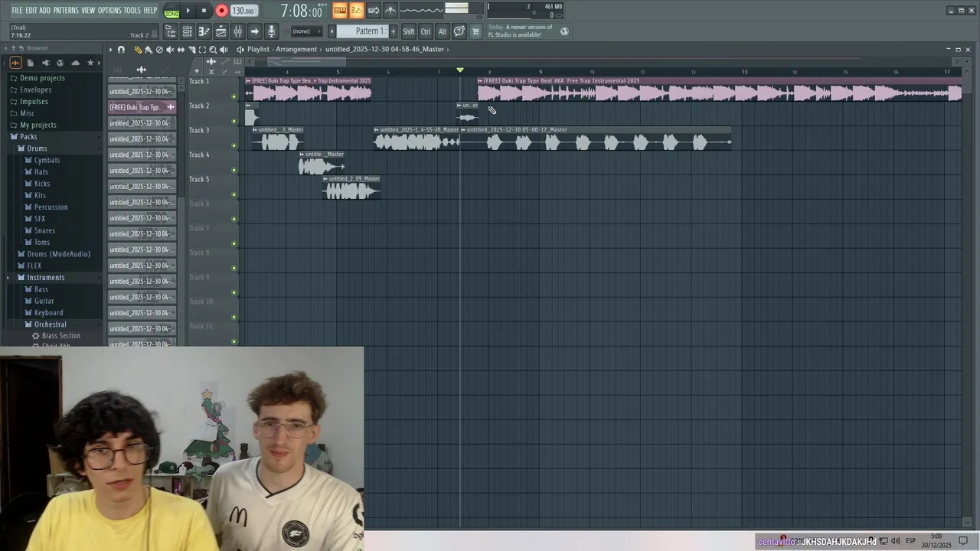Click the red Record button
Image resolution: width=980 pixels, height=551 pixels.
tap(221, 11)
